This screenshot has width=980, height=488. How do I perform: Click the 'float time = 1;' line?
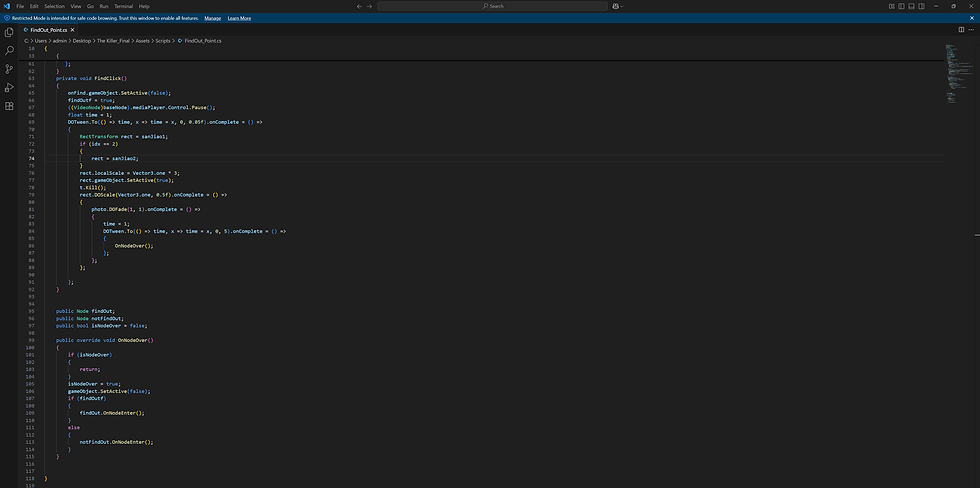coord(90,114)
